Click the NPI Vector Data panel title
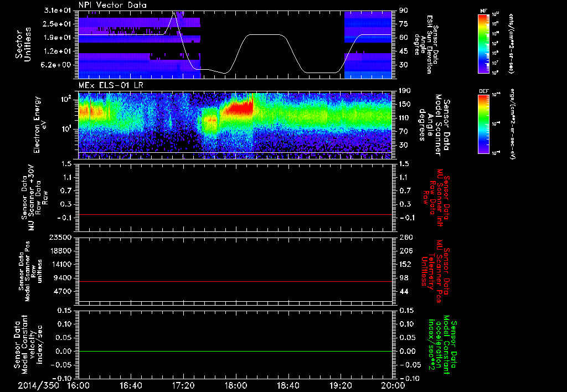The height and width of the screenshot is (392, 567). pos(112,5)
